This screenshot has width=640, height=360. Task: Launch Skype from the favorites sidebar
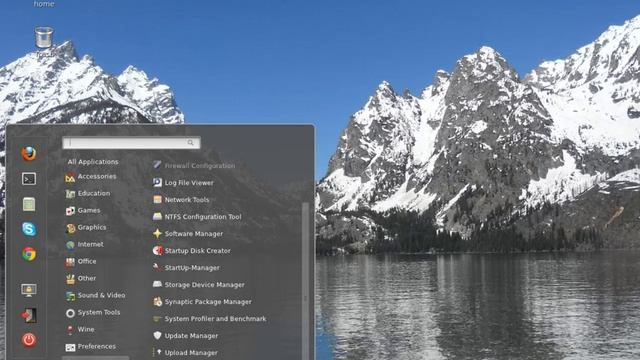(29, 229)
